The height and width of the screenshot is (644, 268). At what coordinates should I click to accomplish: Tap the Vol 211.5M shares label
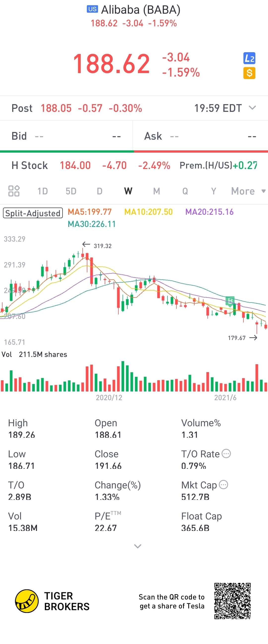[x=34, y=354]
